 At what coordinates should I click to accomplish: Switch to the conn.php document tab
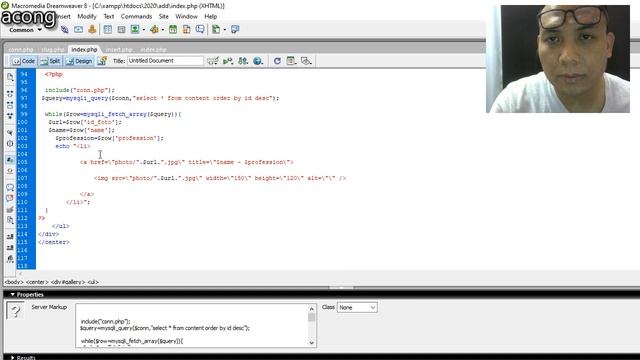(x=21, y=49)
